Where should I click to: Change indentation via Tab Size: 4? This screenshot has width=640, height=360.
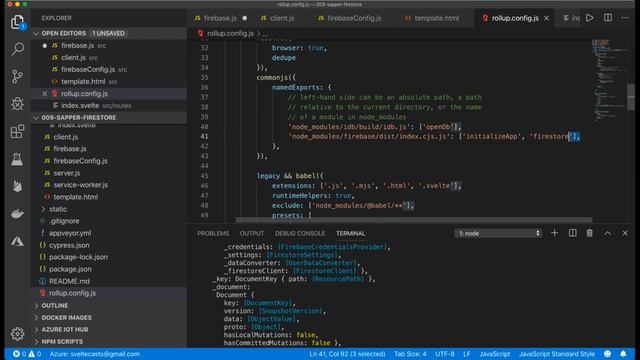click(x=410, y=354)
